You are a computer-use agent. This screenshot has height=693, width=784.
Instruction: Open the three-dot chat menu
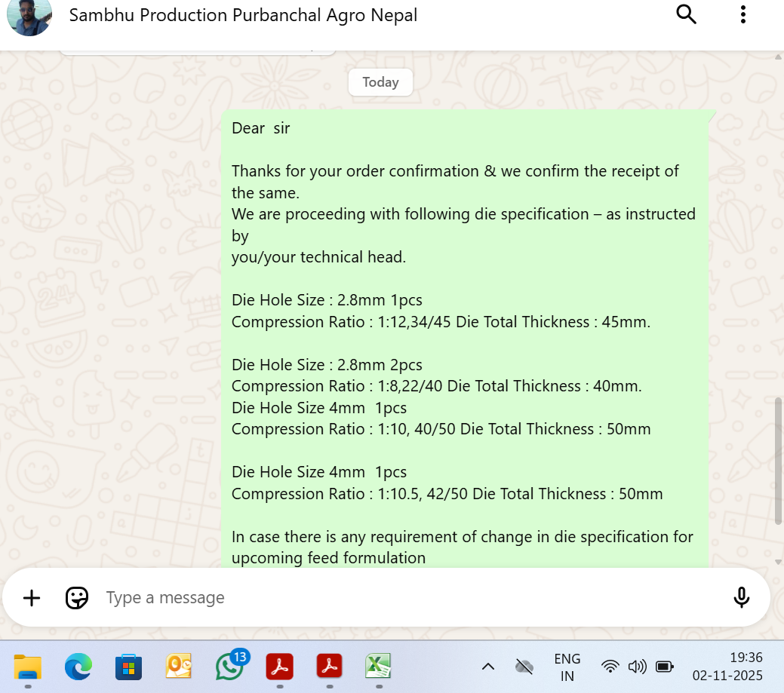tap(743, 14)
